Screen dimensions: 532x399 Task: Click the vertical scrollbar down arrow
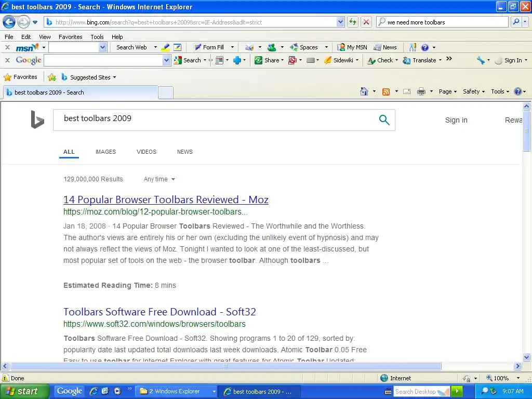[x=527, y=357]
